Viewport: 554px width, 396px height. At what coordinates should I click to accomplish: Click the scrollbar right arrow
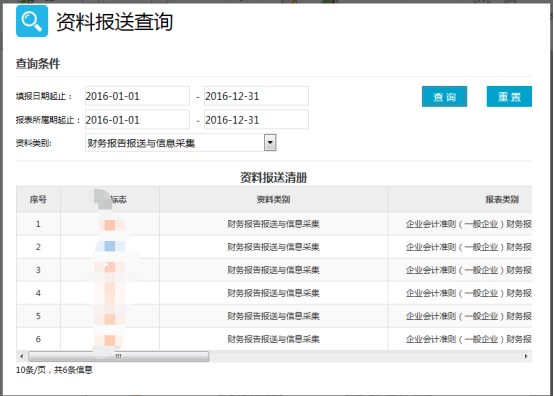(x=526, y=356)
